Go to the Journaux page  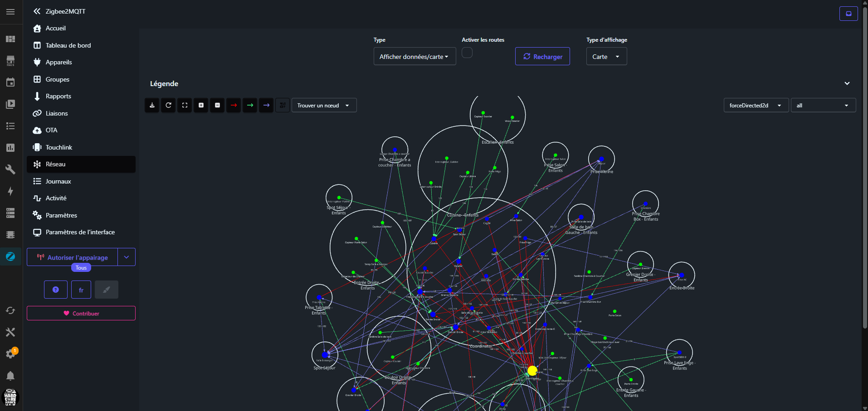(58, 181)
